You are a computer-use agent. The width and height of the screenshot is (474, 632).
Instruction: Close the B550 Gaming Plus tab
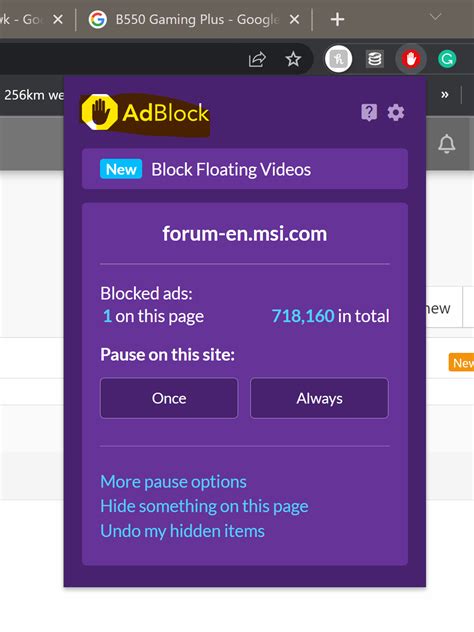(x=295, y=19)
